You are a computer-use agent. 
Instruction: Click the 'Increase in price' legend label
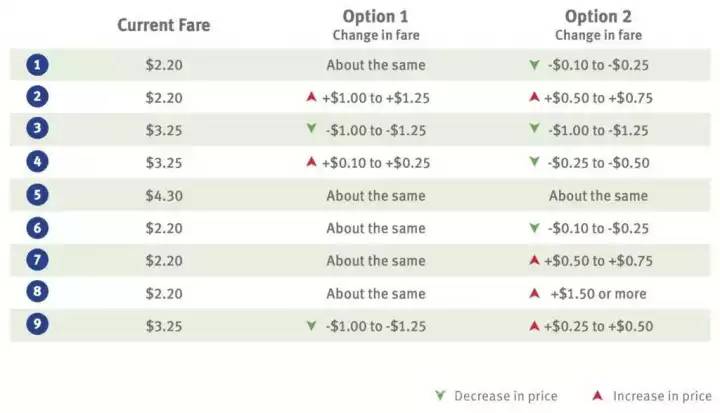point(661,396)
